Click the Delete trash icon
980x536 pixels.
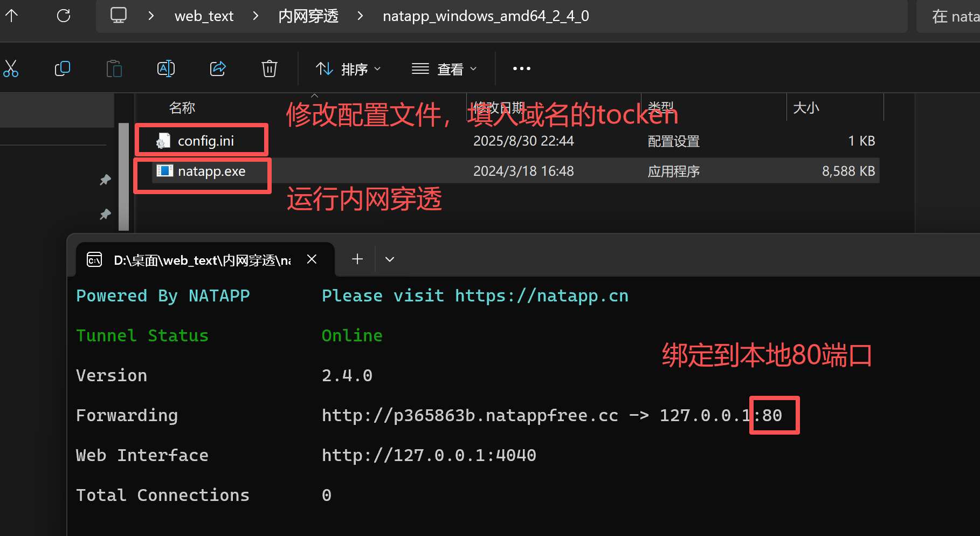(270, 68)
